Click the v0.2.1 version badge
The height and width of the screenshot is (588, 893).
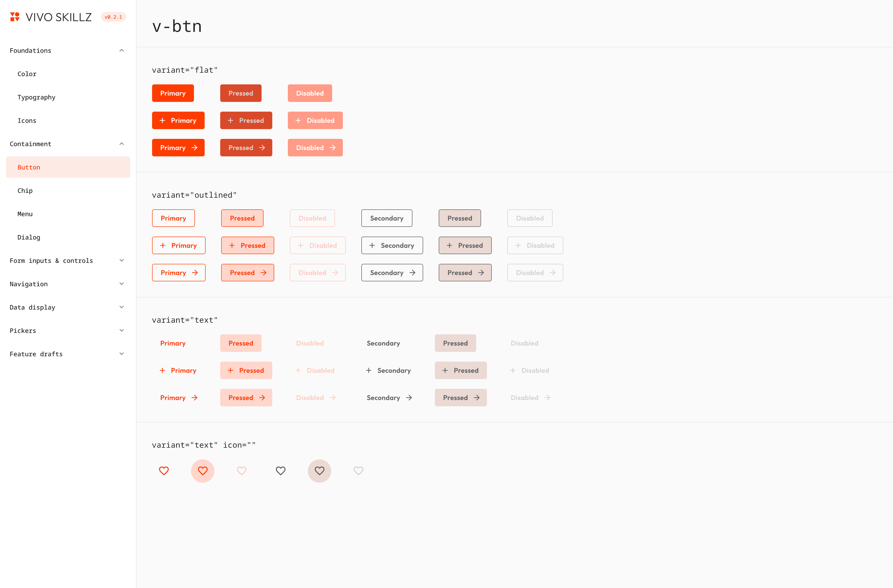click(x=113, y=17)
